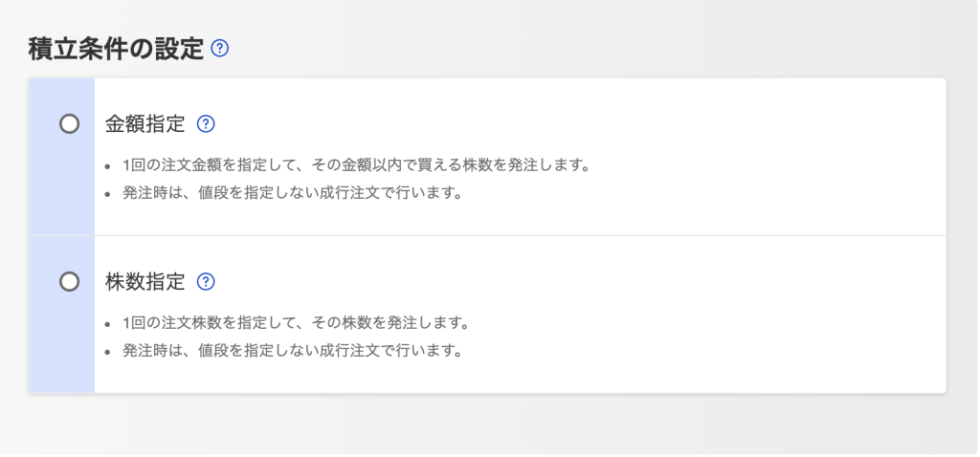980x457 pixels.
Task: Click the help icon next to 金額指定
Action: (205, 124)
